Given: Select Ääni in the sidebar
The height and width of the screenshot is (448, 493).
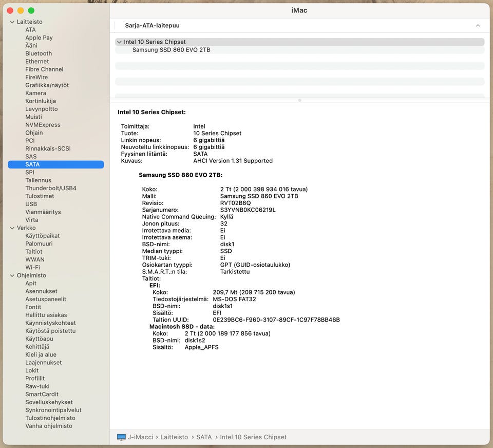Looking at the screenshot, I should point(31,45).
